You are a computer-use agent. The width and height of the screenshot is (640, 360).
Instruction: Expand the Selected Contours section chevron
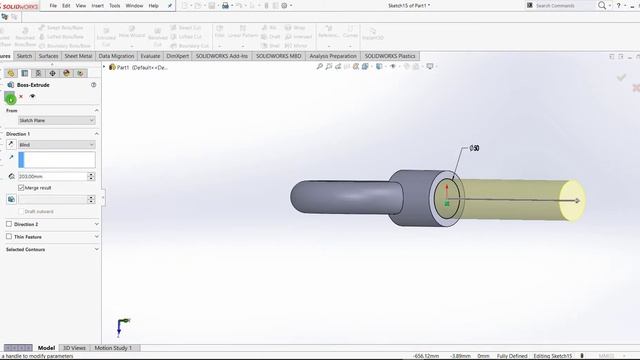point(96,249)
